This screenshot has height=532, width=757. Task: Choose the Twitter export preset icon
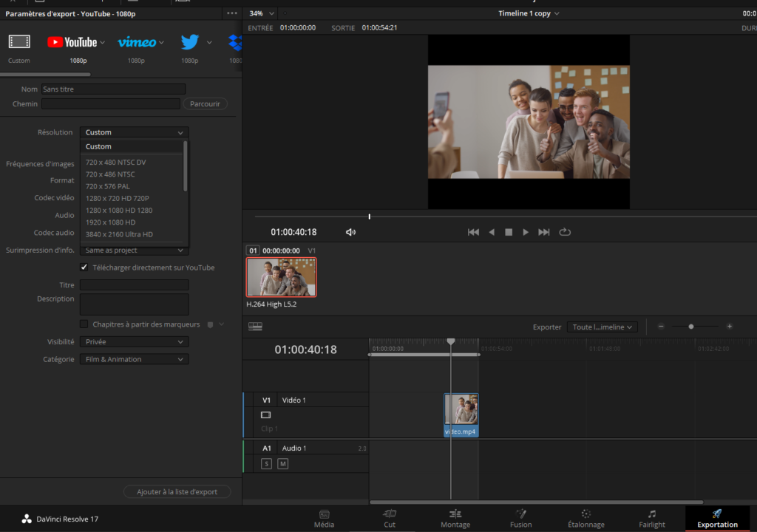click(x=190, y=42)
